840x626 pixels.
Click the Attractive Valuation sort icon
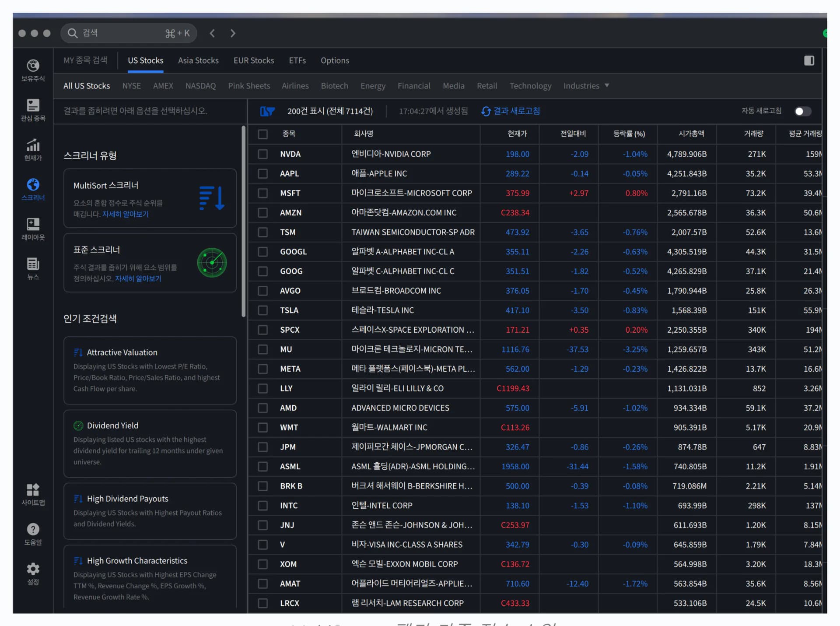(78, 352)
